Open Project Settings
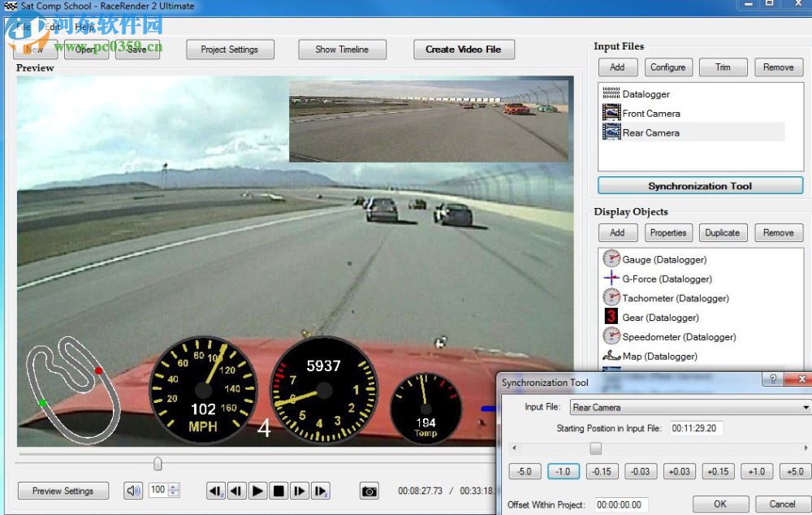The height and width of the screenshot is (515, 812). (x=230, y=50)
